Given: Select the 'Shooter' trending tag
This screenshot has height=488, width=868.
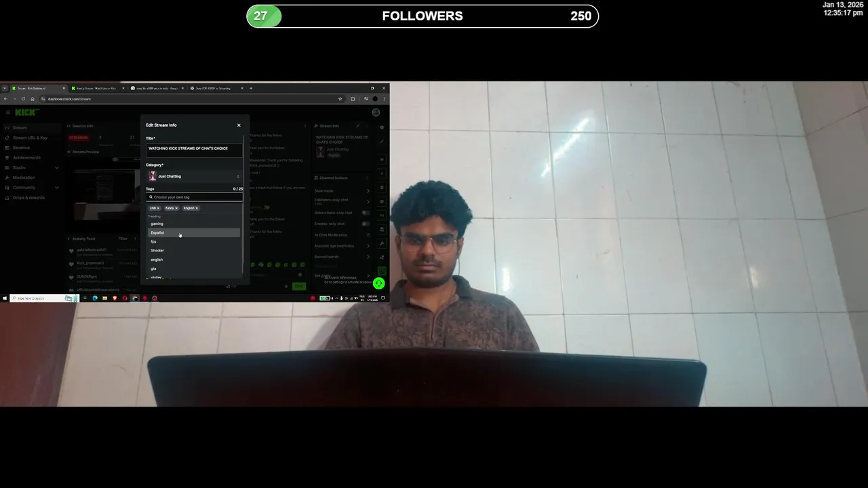Looking at the screenshot, I should (x=194, y=250).
